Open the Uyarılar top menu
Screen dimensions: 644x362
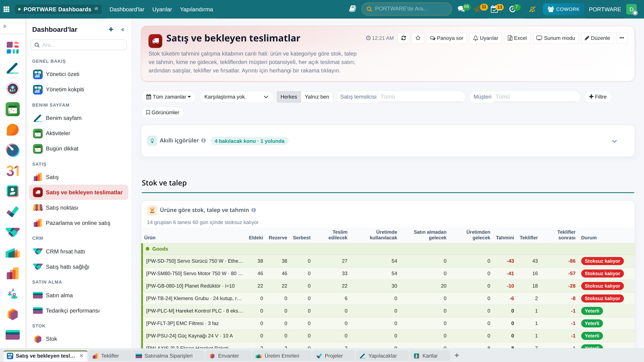click(x=162, y=9)
